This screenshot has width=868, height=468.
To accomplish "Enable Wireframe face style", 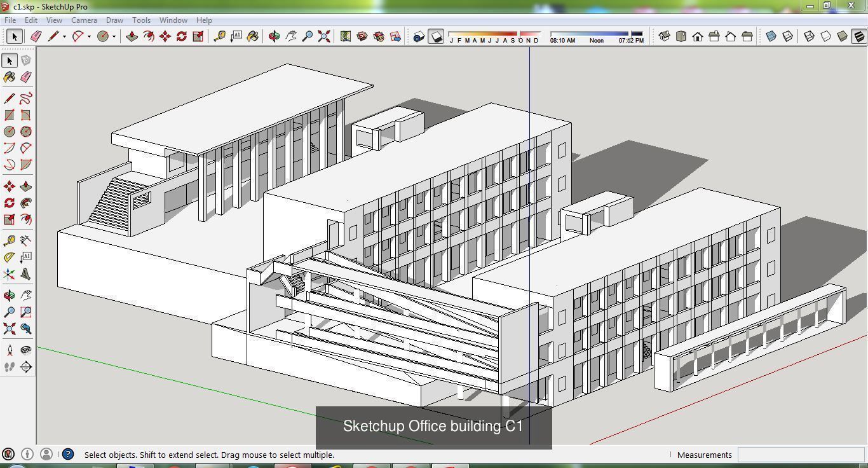I will (810, 36).
